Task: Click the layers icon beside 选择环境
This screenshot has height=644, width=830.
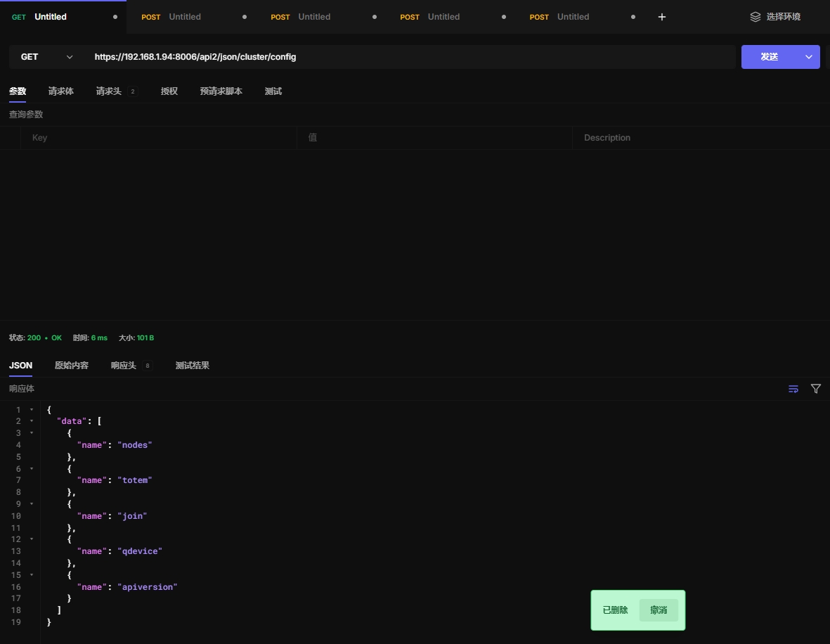Action: pos(756,17)
